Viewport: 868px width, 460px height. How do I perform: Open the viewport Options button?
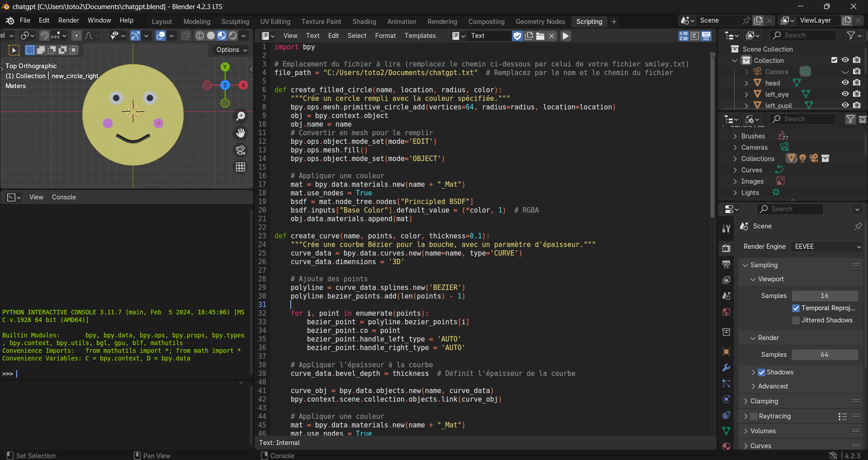pos(231,50)
